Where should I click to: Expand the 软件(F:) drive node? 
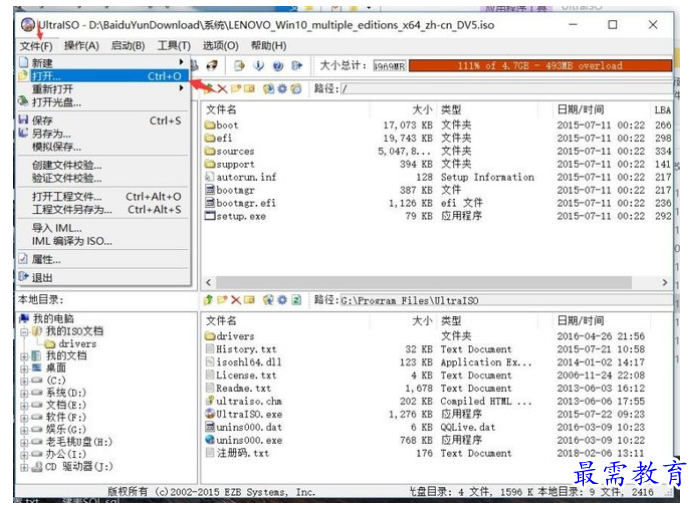point(24,418)
